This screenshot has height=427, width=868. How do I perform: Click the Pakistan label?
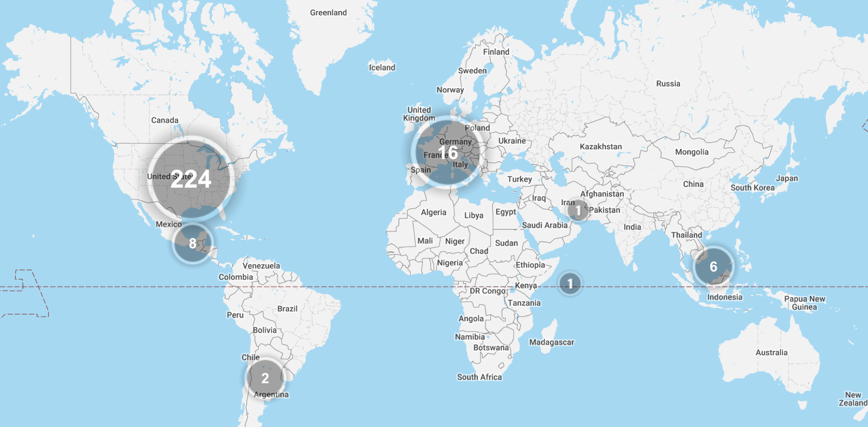point(604,210)
